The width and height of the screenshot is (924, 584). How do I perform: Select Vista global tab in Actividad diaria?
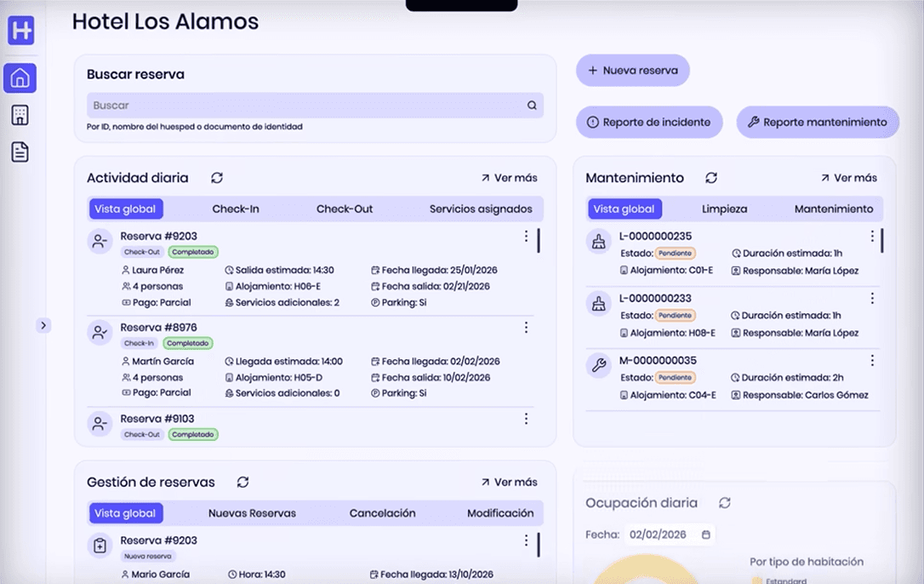tap(126, 209)
